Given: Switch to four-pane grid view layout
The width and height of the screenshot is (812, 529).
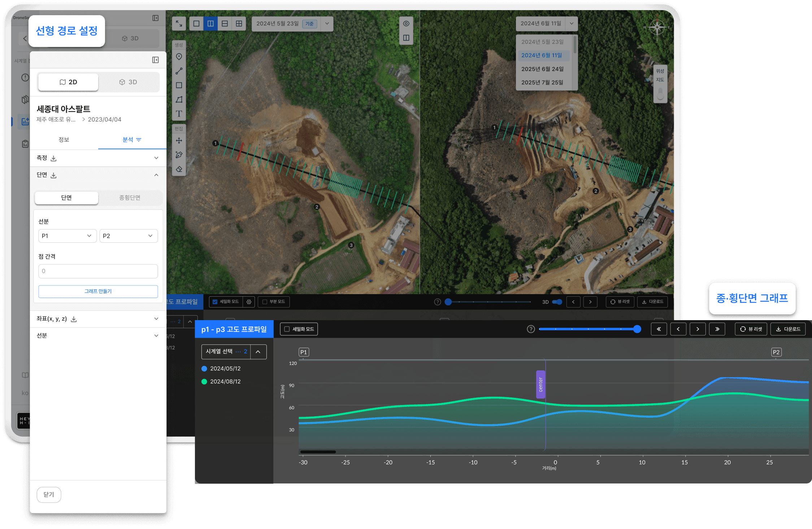Looking at the screenshot, I should (239, 24).
